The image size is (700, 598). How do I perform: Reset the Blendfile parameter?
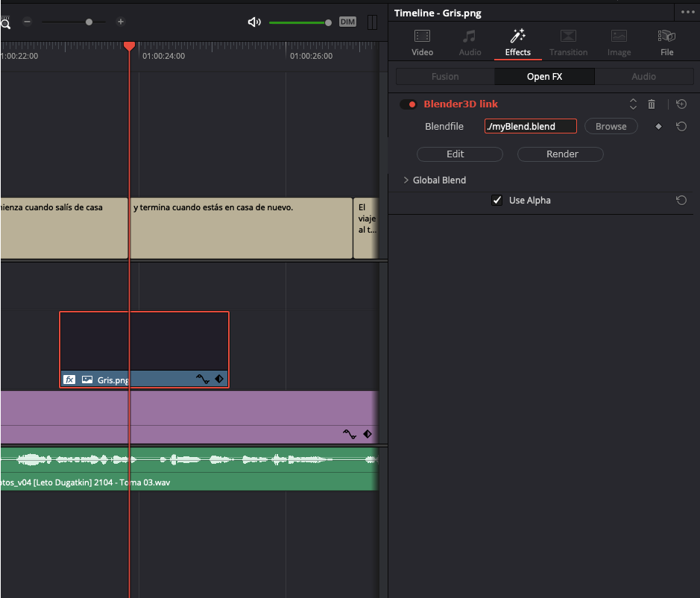point(681,127)
